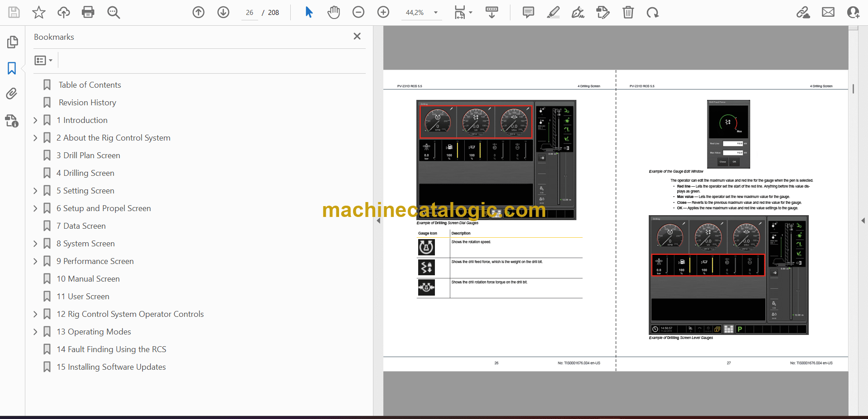Open the bookmarks options menu
Image resolution: width=868 pixels, height=419 pixels.
pos(43,60)
